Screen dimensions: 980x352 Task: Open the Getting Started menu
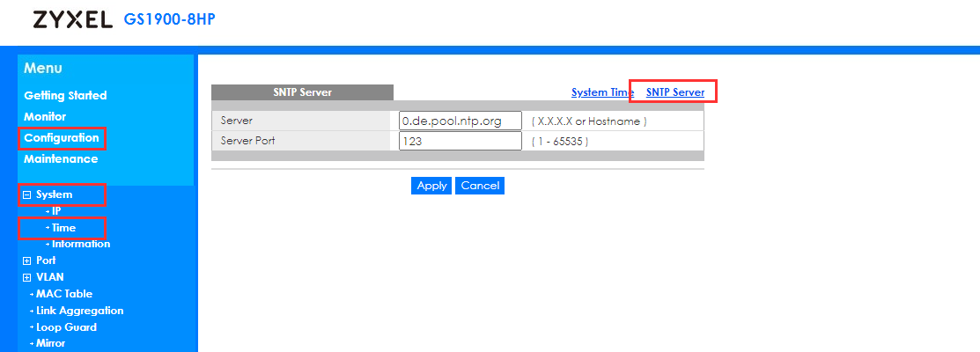pos(65,96)
